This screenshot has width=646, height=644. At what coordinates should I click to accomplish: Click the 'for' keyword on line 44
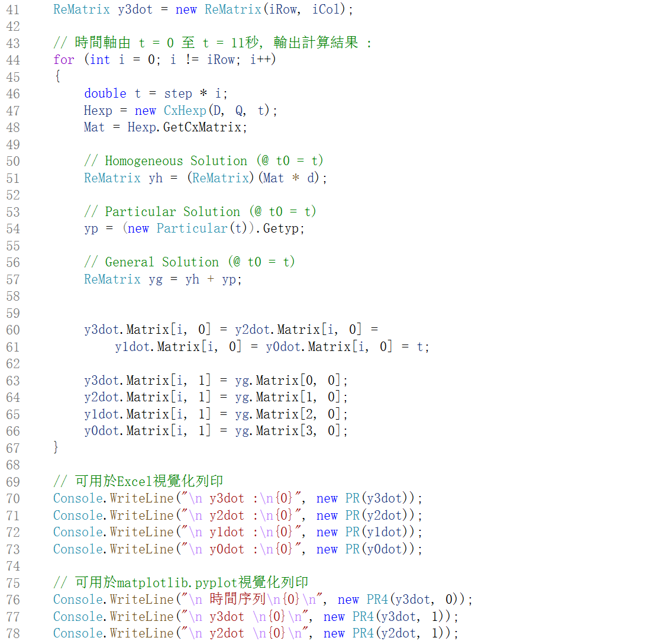point(63,59)
